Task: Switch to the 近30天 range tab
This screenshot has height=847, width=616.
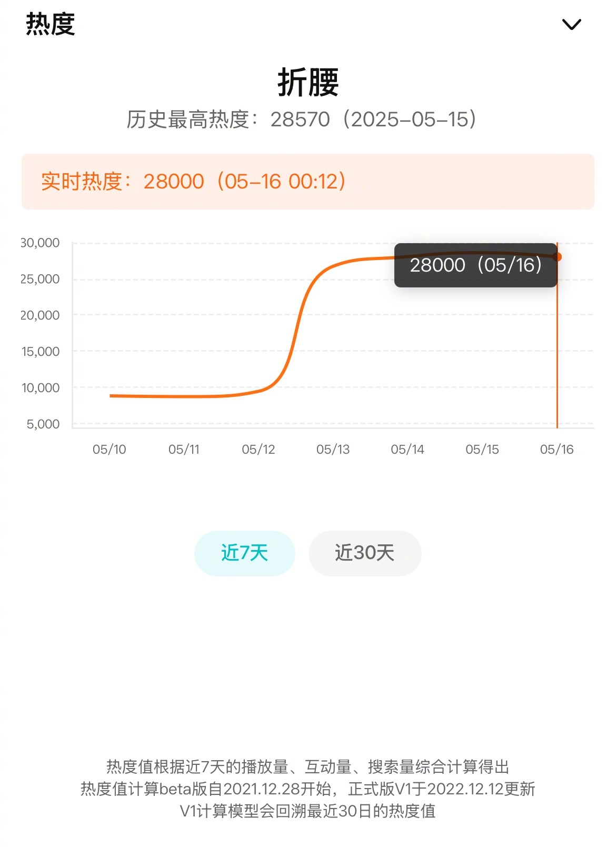Action: tap(365, 553)
